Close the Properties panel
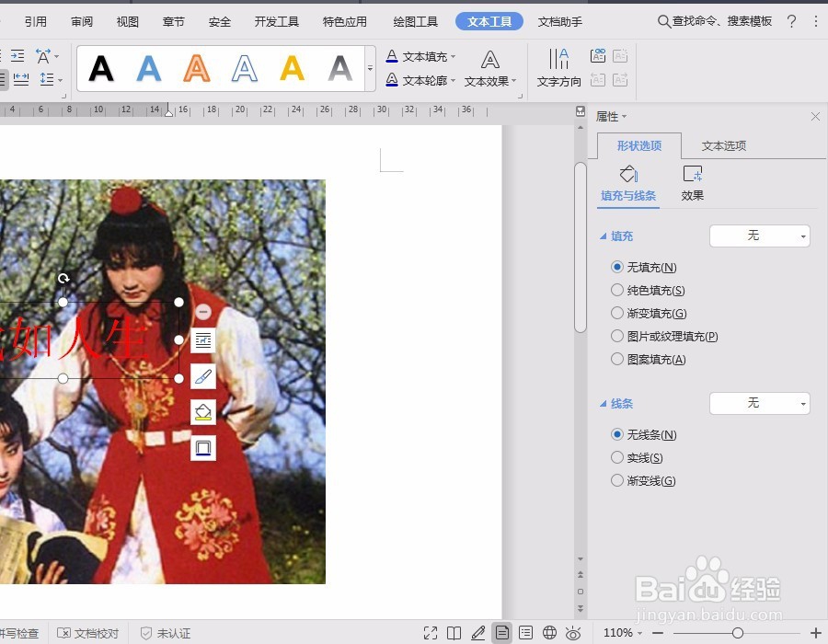828x644 pixels. (815, 117)
